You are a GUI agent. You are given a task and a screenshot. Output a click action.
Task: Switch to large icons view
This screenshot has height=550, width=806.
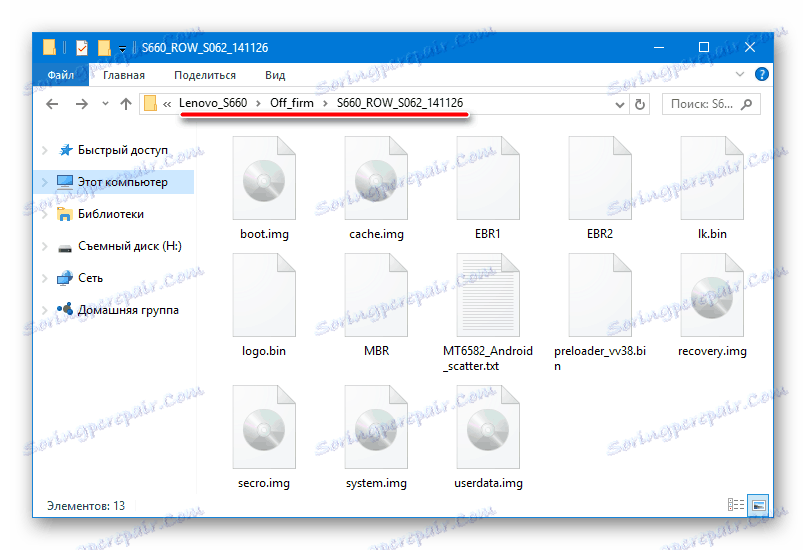tap(759, 505)
